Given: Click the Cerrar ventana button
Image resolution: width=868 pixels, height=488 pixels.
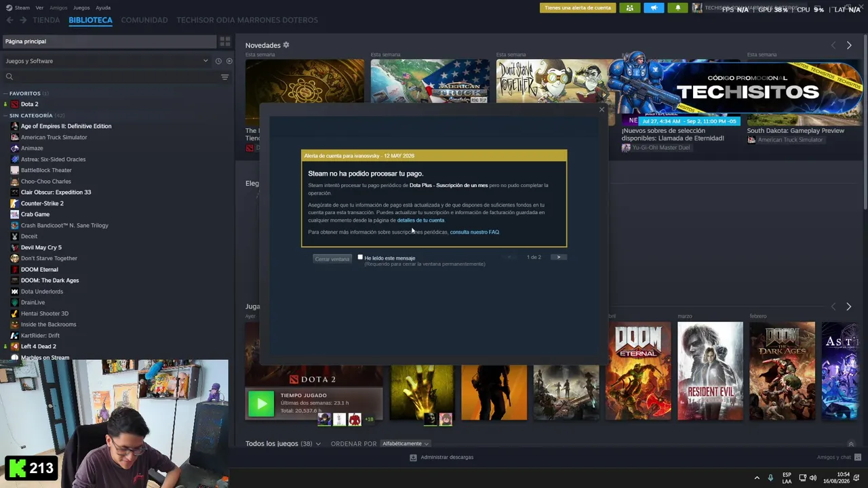Looking at the screenshot, I should (332, 259).
